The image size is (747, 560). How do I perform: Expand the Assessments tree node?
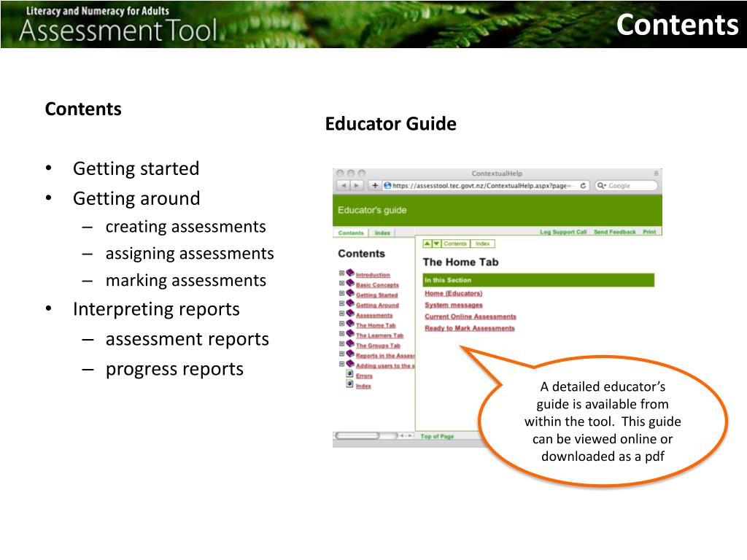coord(341,314)
